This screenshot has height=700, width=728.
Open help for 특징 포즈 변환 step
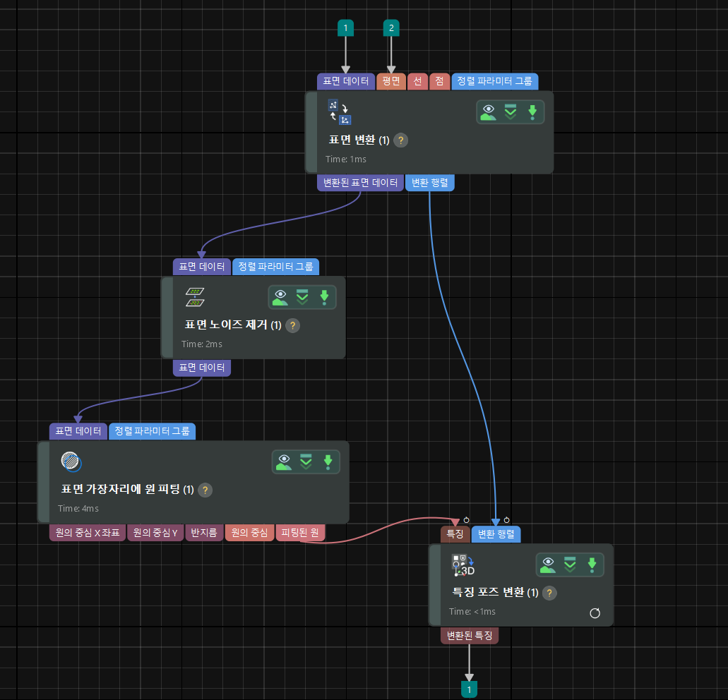click(x=549, y=593)
